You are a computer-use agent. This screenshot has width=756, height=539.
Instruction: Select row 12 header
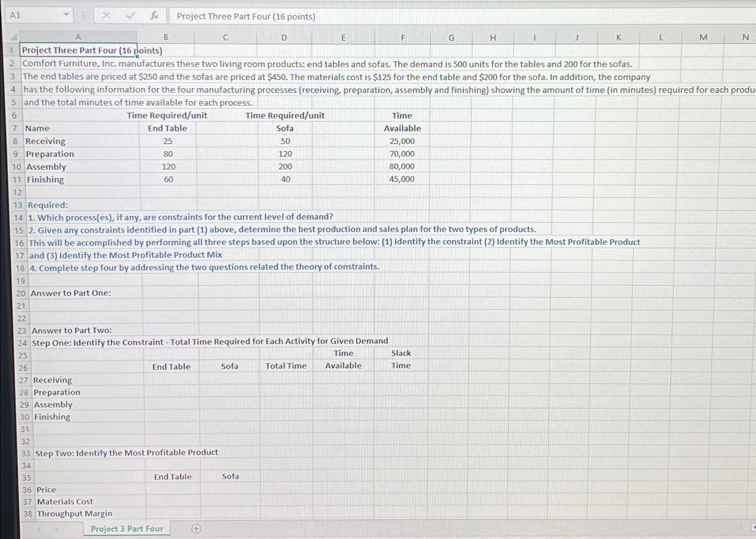pyautogui.click(x=18, y=192)
